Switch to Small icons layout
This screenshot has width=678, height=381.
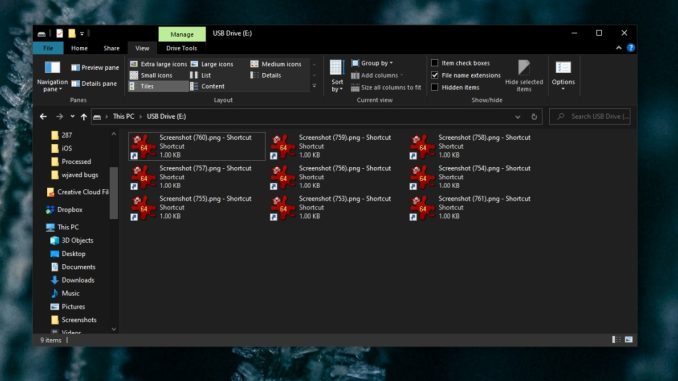tap(151, 75)
